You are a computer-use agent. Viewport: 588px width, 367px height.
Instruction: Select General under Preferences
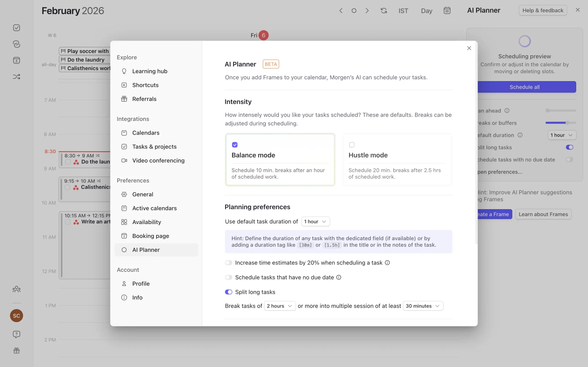(x=143, y=194)
